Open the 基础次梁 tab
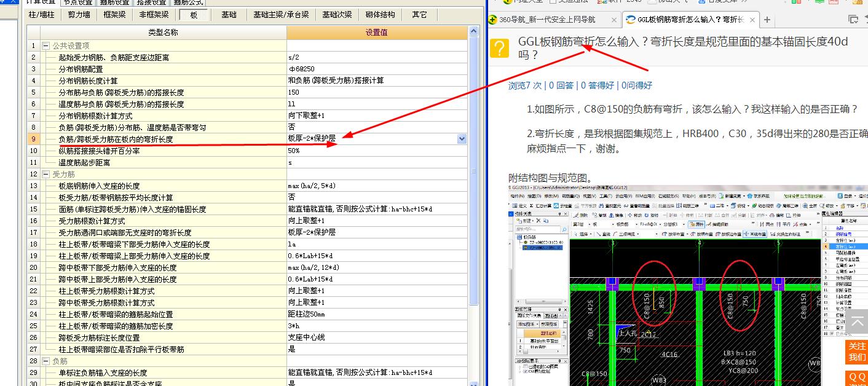Viewport: 868px width, 386px height. 337,15
